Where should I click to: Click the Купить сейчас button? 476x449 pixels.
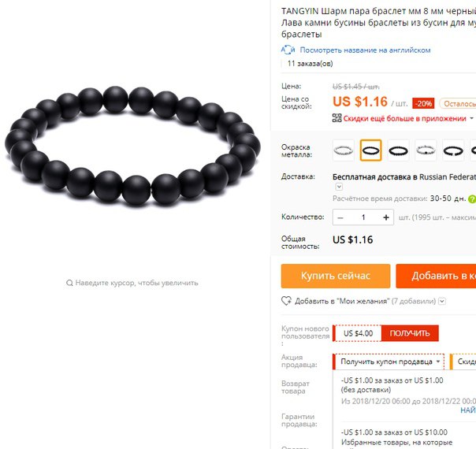336,276
